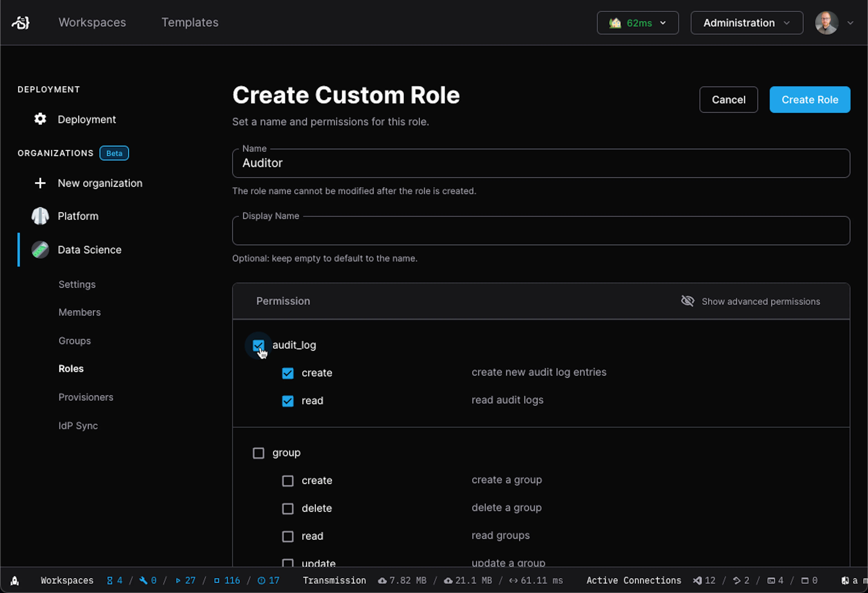Open organization Provisioners page
This screenshot has width=868, height=593.
click(86, 397)
